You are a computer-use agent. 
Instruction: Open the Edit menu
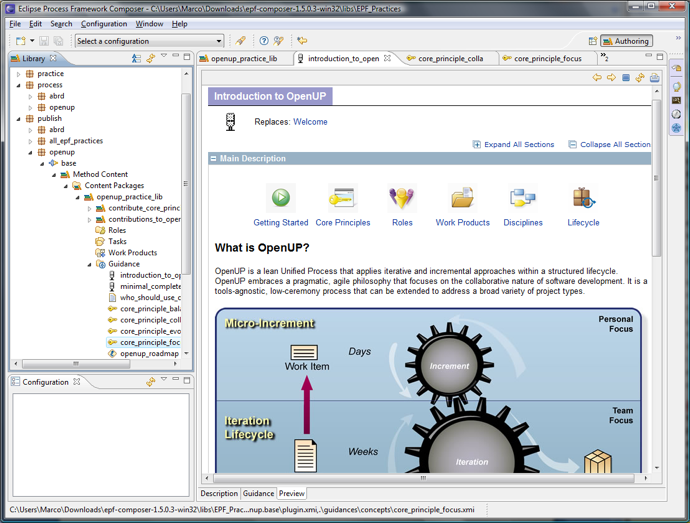(x=36, y=24)
